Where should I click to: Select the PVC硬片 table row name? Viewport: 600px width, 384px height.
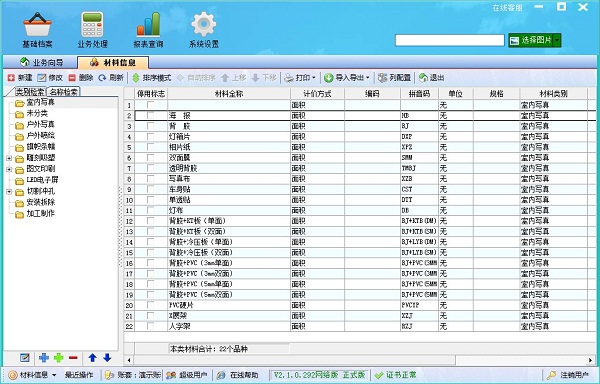point(181,305)
